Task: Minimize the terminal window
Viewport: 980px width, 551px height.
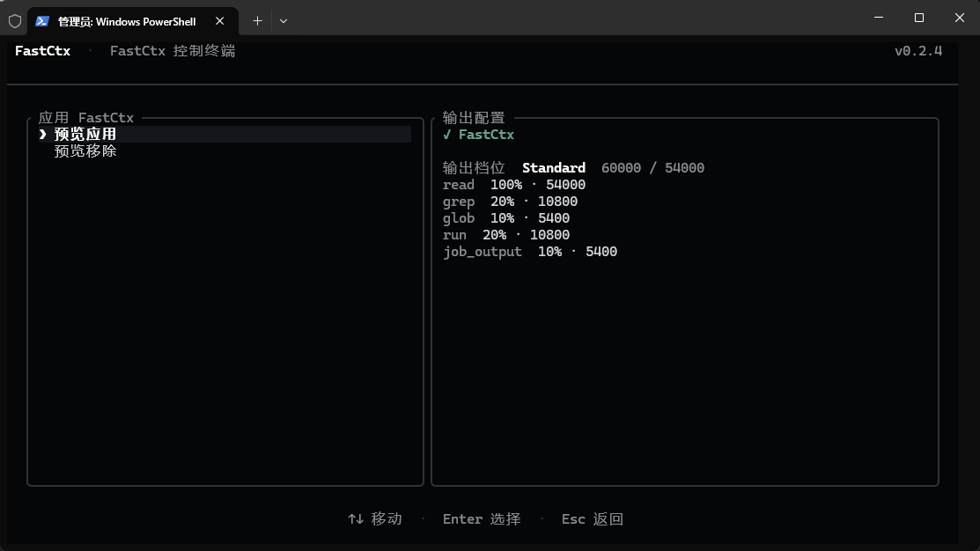Action: click(x=879, y=18)
